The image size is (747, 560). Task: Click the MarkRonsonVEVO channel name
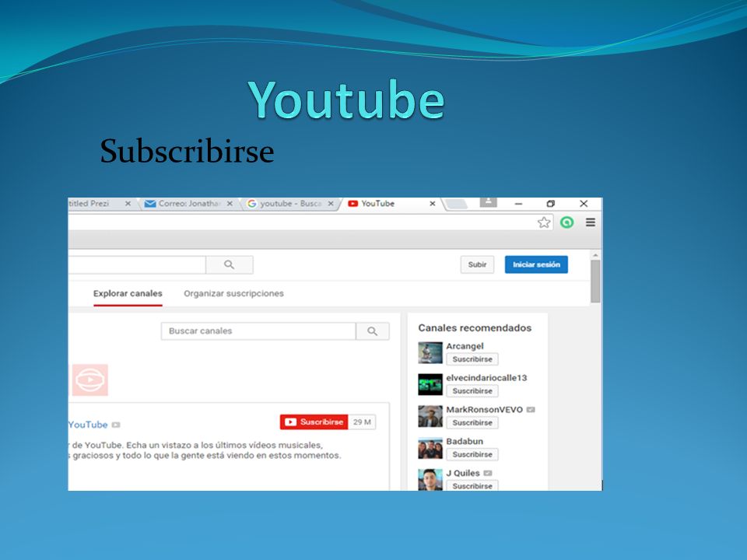[x=484, y=410]
